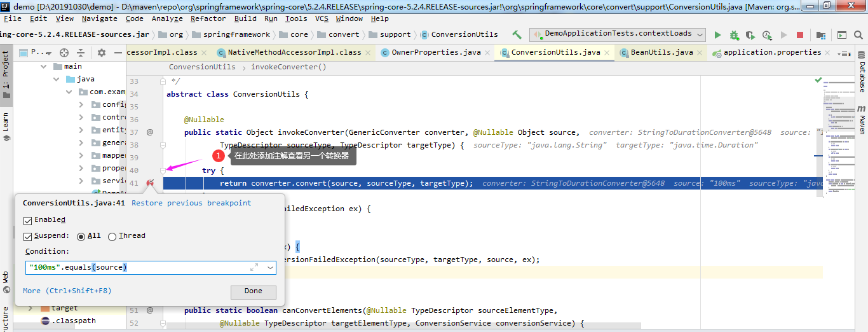The height and width of the screenshot is (332, 868).
Task: Hide the Project panel with minus icon
Action: coord(118,52)
